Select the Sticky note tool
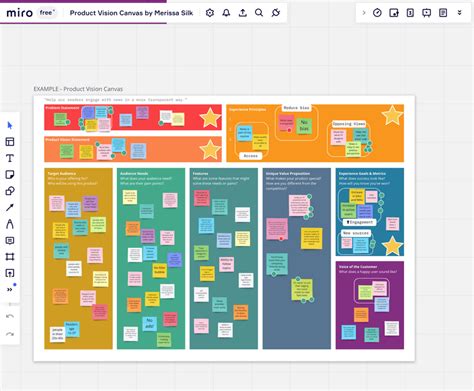 [x=10, y=174]
